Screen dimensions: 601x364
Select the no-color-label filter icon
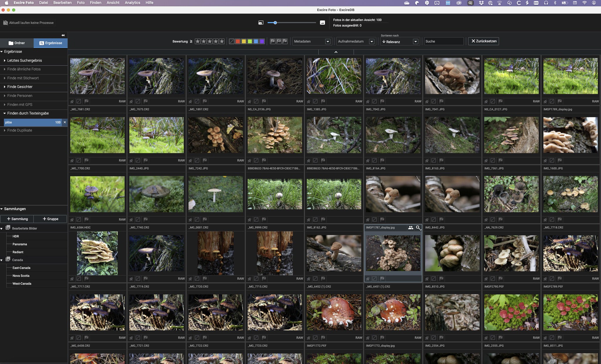point(232,41)
